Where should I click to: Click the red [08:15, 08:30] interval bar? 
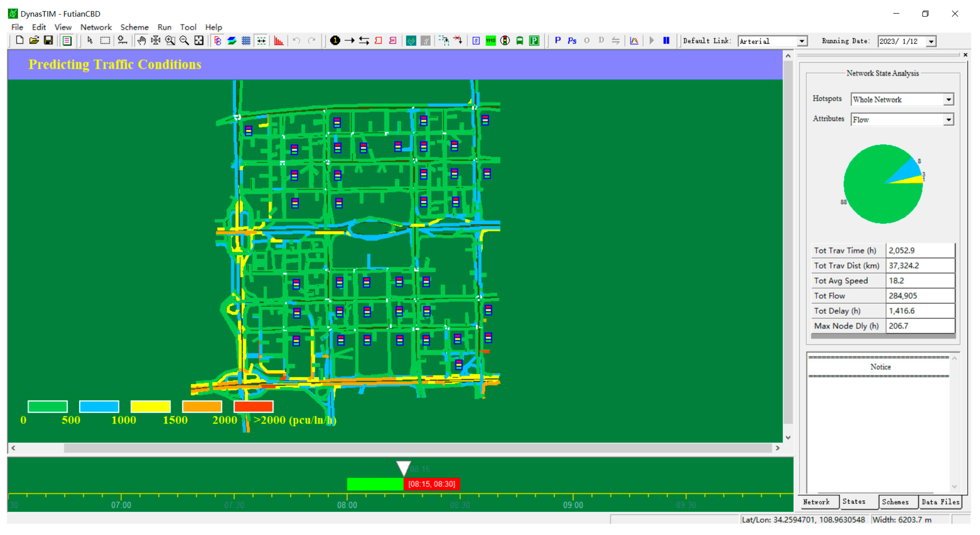[432, 484]
